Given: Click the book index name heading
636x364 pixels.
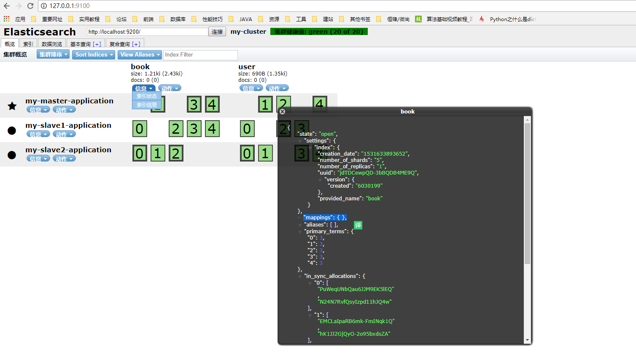Looking at the screenshot, I should 140,67.
